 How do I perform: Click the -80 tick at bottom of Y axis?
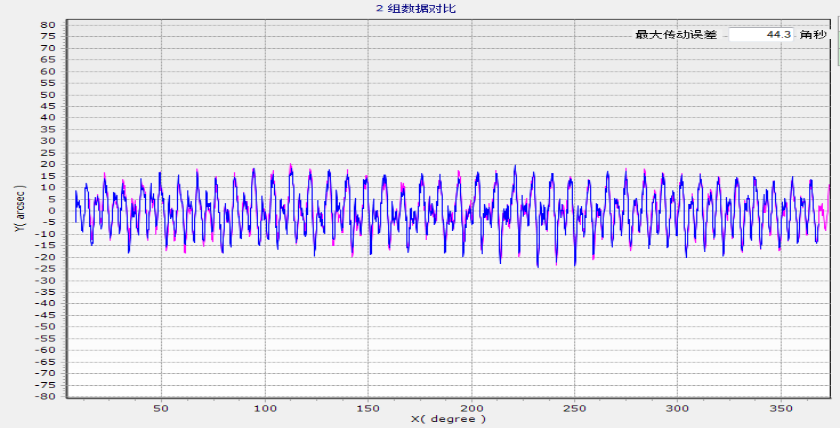45,396
